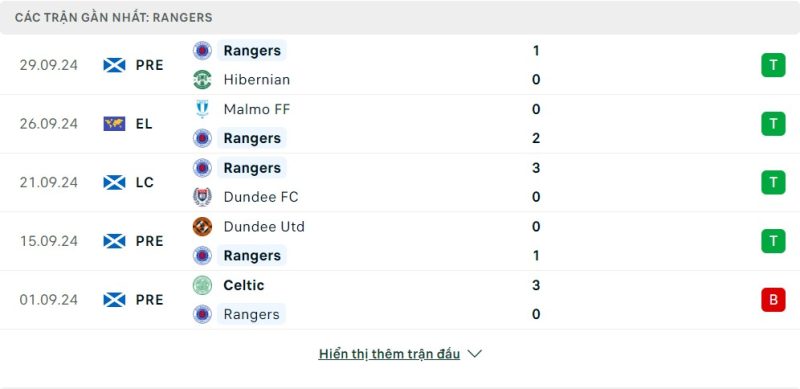Select the Dundee Utd team name

click(264, 227)
